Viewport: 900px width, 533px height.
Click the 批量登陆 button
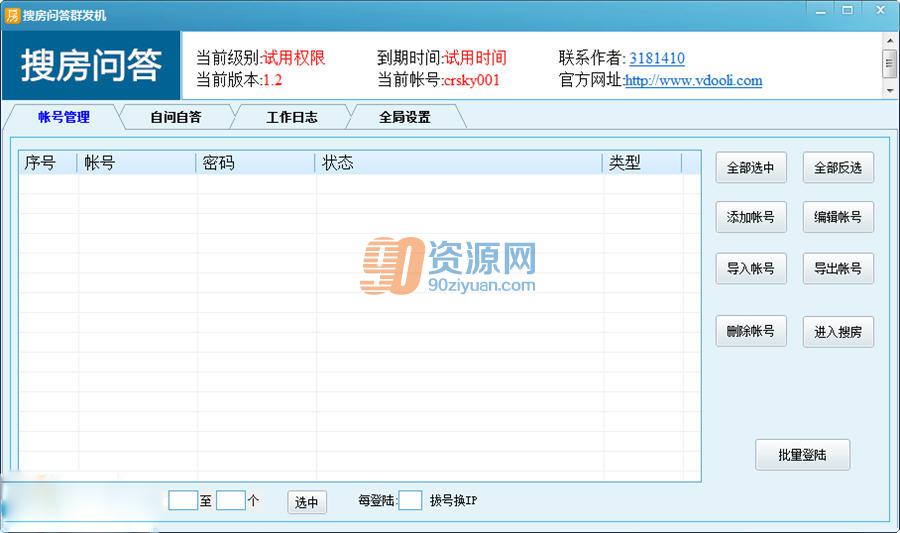[x=802, y=455]
